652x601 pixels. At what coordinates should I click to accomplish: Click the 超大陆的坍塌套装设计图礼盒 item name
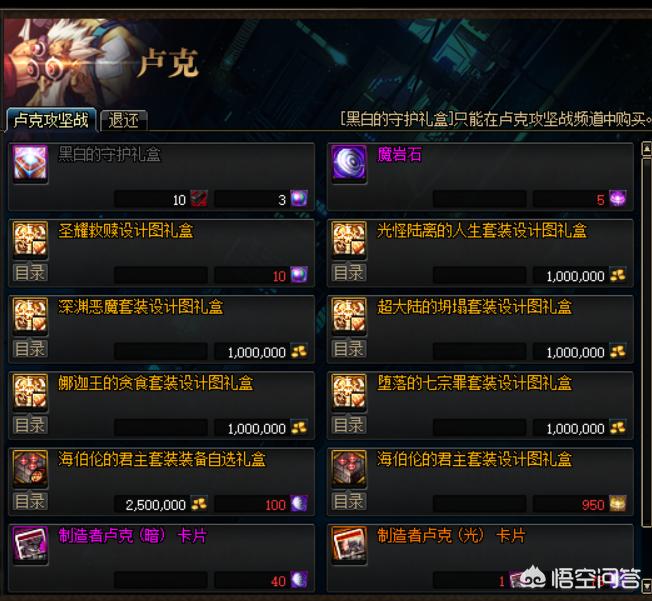point(474,307)
